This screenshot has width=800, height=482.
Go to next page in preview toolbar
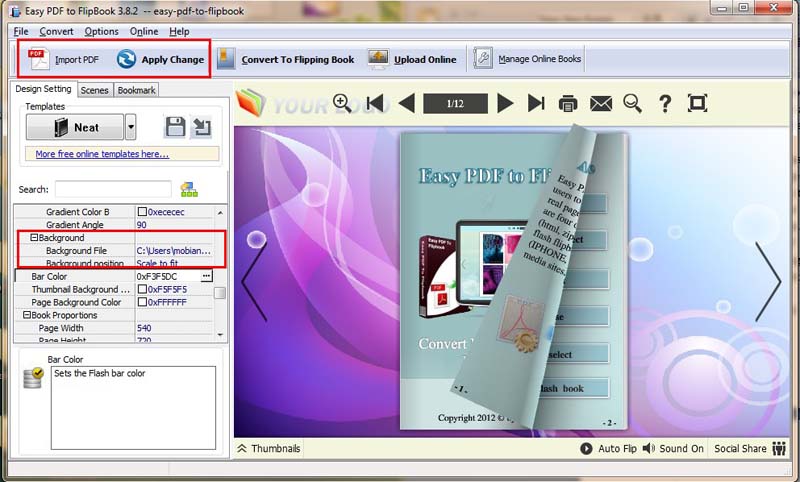point(505,104)
